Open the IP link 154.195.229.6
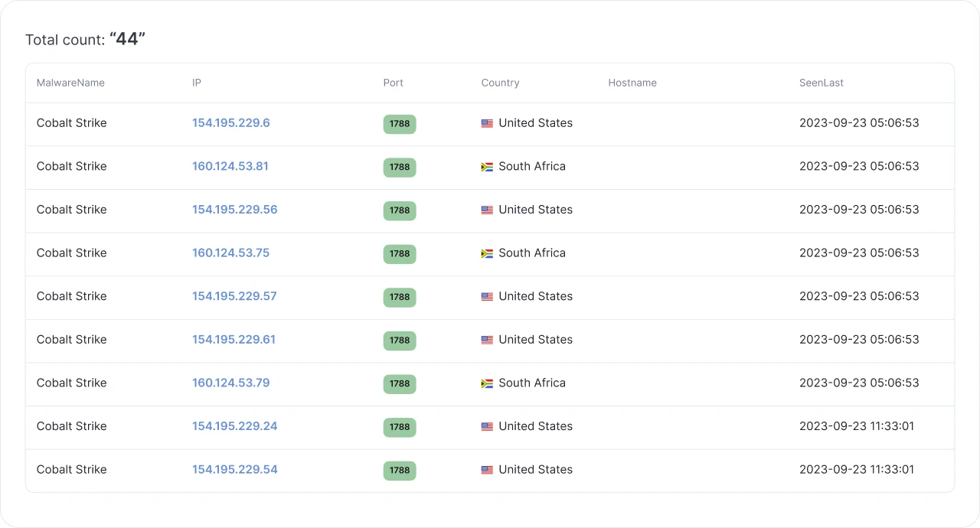The image size is (980, 528). point(230,123)
